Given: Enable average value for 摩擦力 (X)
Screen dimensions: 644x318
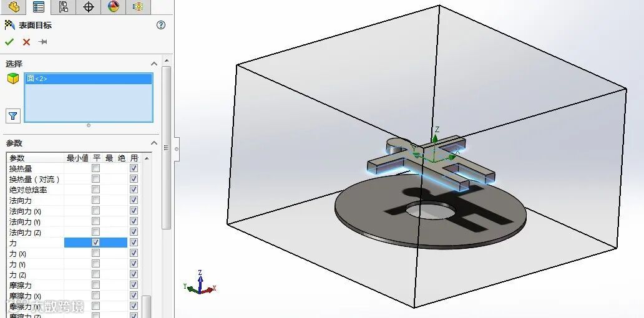Looking at the screenshot, I should (95, 296).
